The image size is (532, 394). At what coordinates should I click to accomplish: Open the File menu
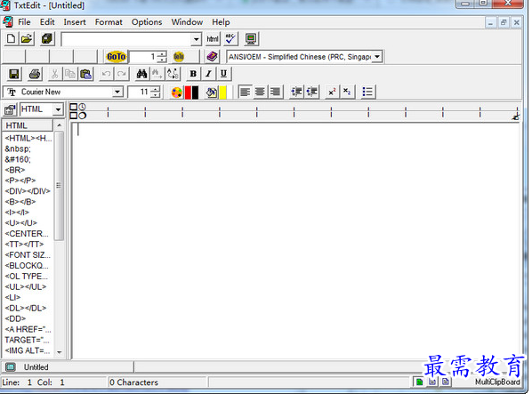point(24,22)
